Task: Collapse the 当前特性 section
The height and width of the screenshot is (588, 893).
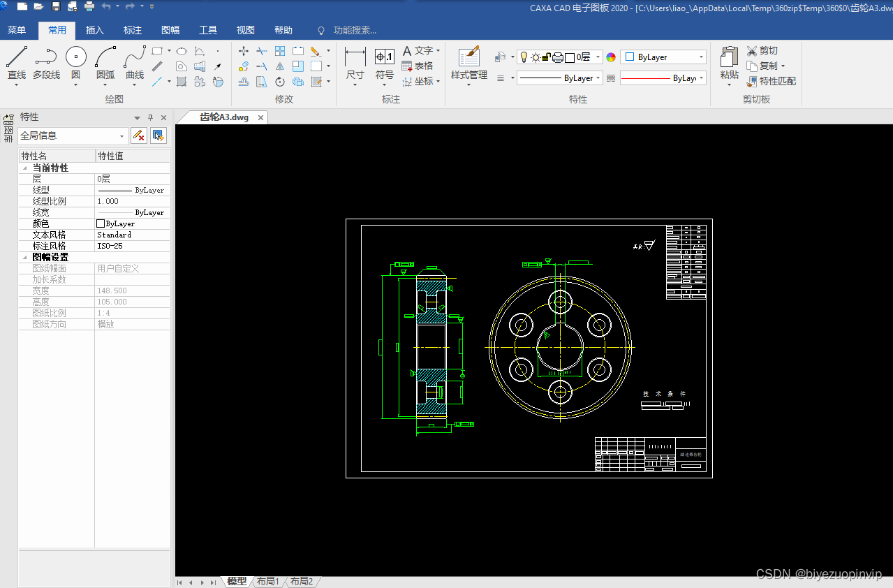Action: pyautogui.click(x=25, y=168)
